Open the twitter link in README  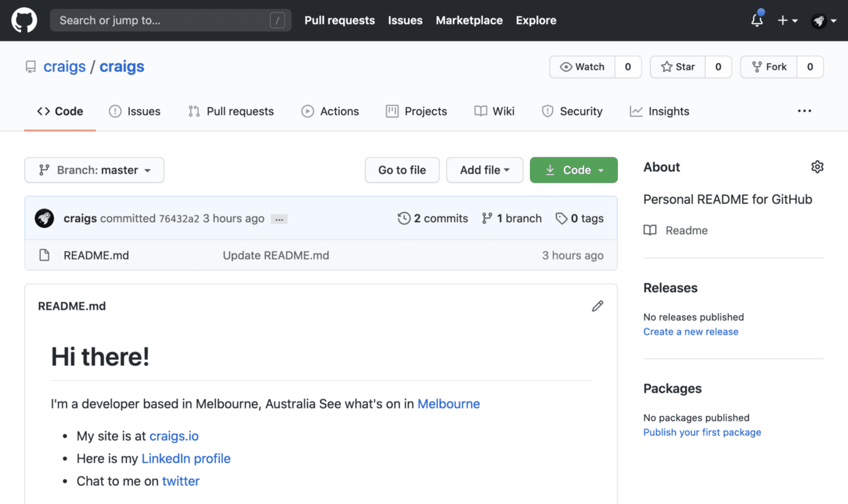(181, 482)
